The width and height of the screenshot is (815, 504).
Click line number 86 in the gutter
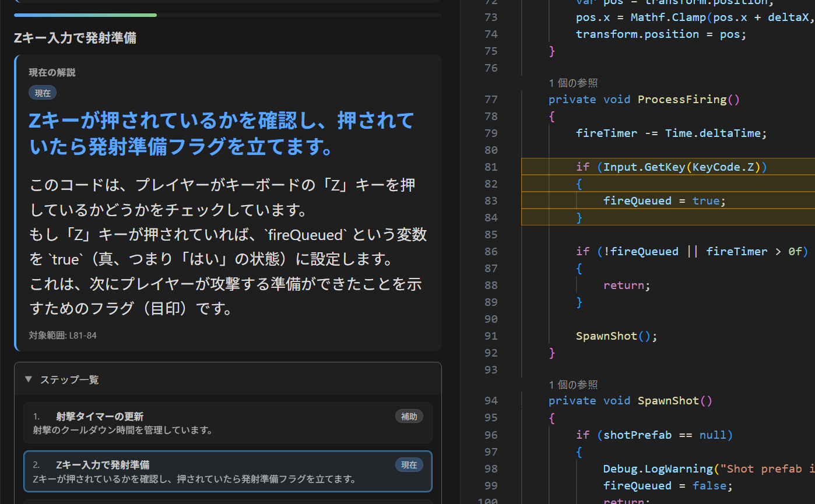click(490, 251)
